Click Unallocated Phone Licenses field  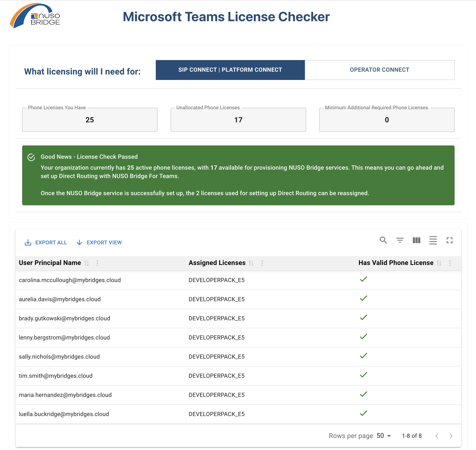(x=238, y=120)
